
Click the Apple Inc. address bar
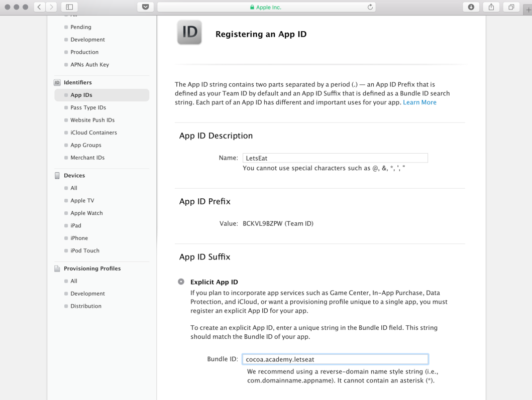[266, 7]
